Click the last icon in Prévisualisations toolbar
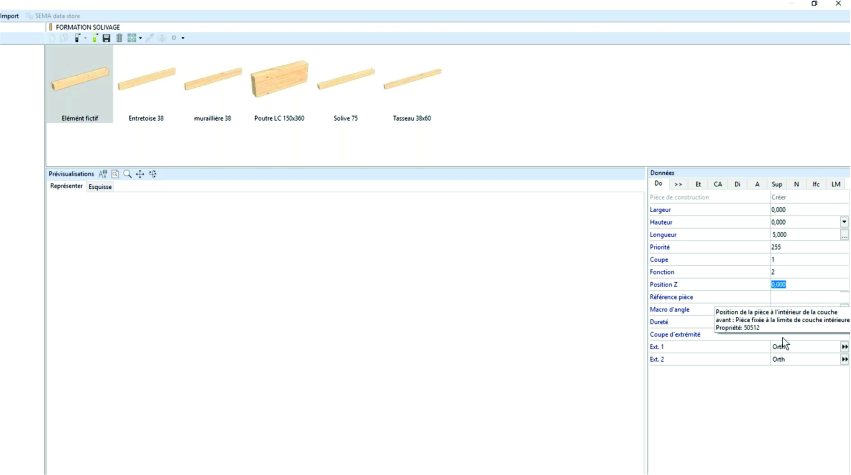Screen dimensions: 851x475 tap(153, 174)
